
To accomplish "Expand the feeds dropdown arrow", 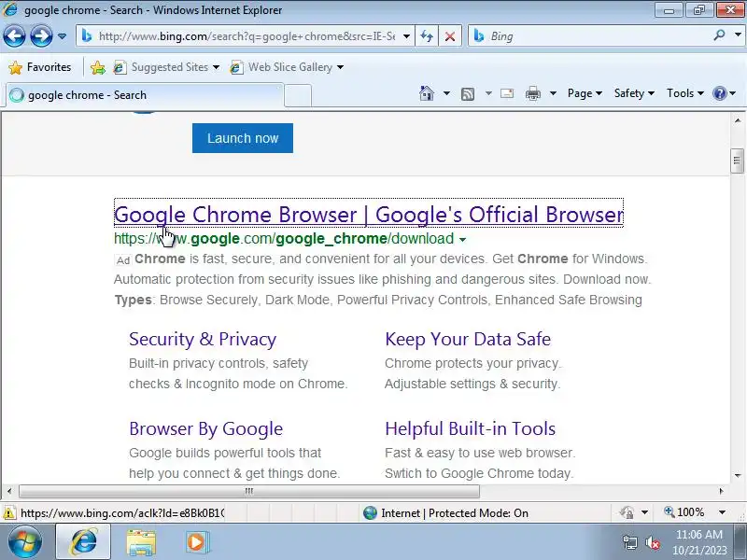I will click(x=488, y=93).
